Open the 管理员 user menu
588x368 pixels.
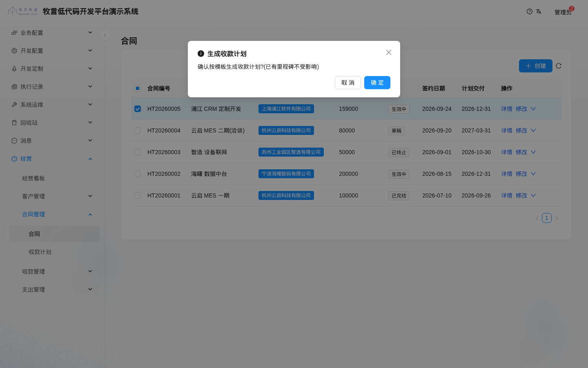click(x=563, y=12)
